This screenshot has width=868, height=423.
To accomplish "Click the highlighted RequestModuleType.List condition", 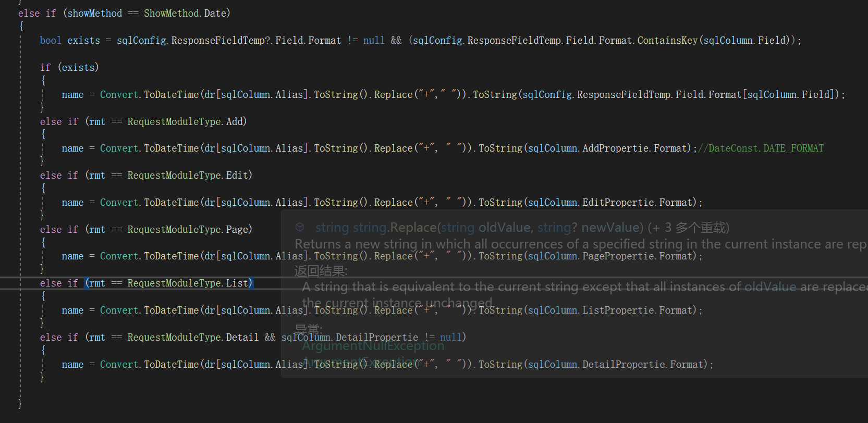I will coord(169,283).
